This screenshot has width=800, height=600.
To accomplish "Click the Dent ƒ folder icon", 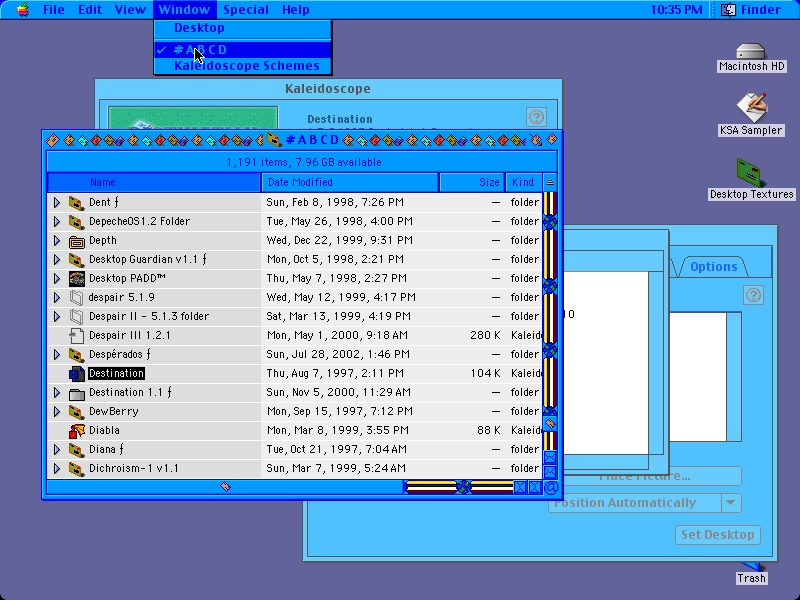I will tap(77, 203).
